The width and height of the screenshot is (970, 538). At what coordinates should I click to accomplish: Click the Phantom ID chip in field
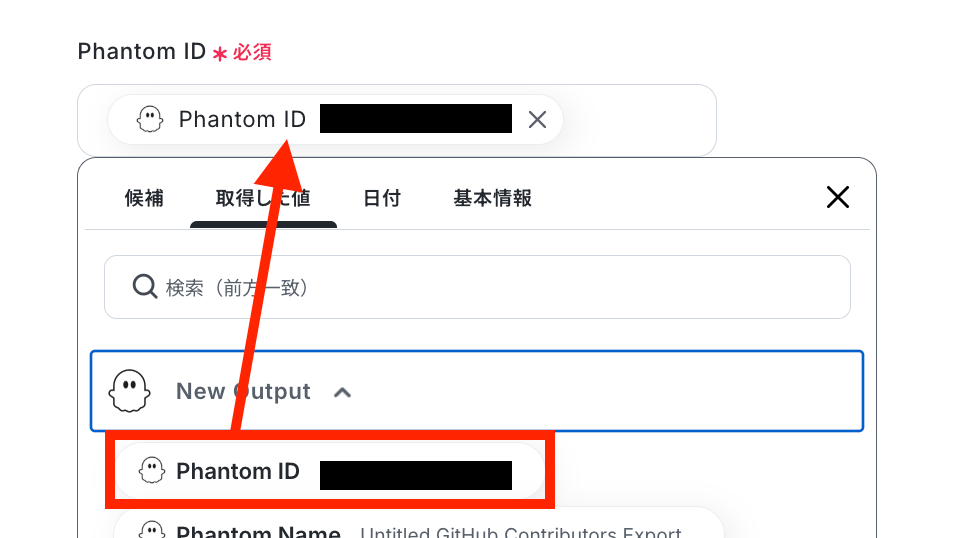(x=335, y=119)
